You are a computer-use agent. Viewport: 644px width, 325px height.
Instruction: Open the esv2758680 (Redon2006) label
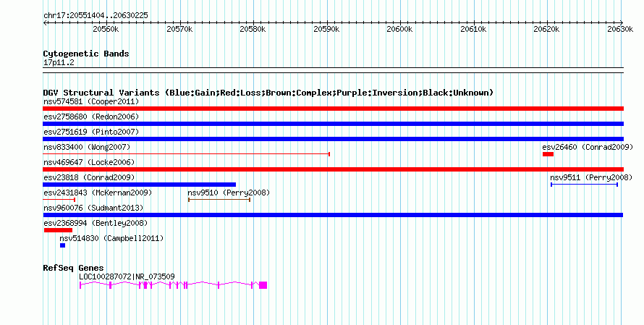pos(91,117)
